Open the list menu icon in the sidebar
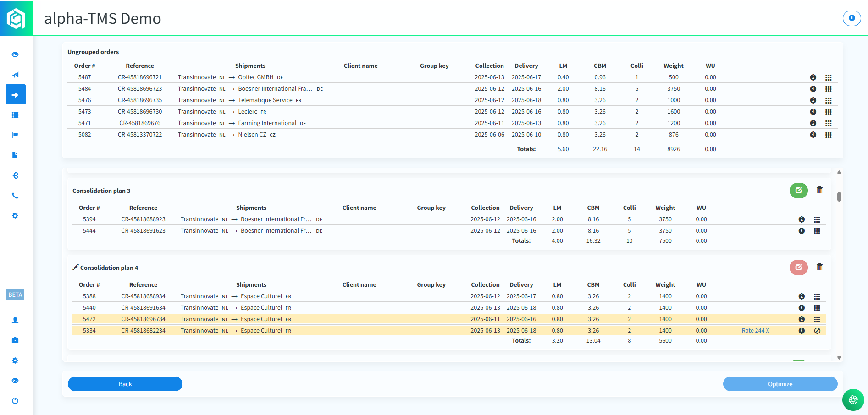 tap(15, 115)
